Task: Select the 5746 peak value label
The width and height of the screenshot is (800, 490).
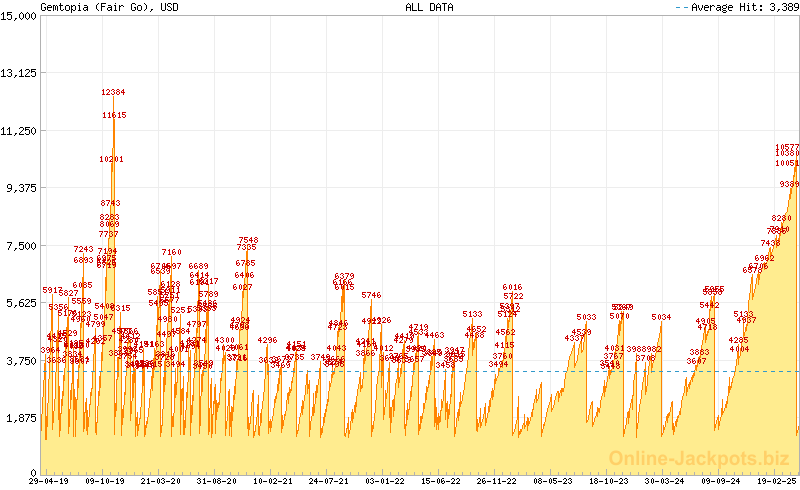Action: (x=372, y=295)
